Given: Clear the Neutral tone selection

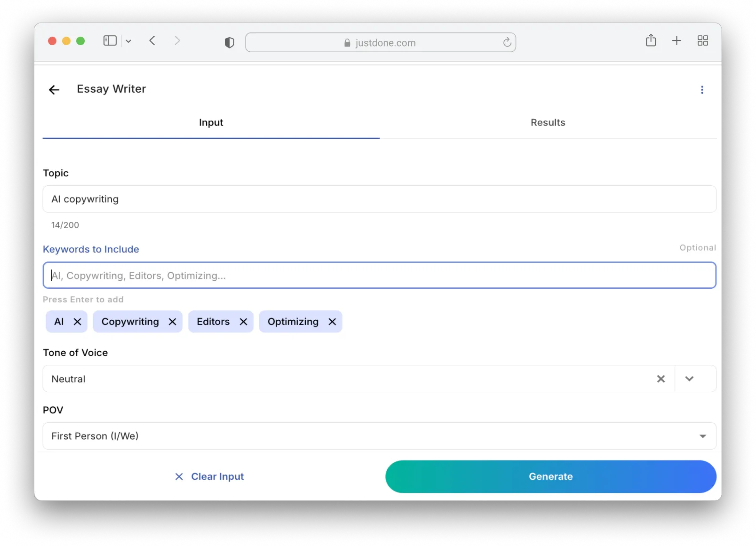Looking at the screenshot, I should coord(661,379).
